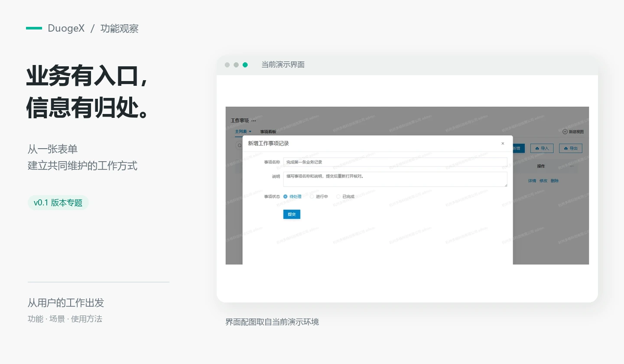The height and width of the screenshot is (364, 624).
Task: Click the 功能观察 header text
Action: [x=120, y=29]
